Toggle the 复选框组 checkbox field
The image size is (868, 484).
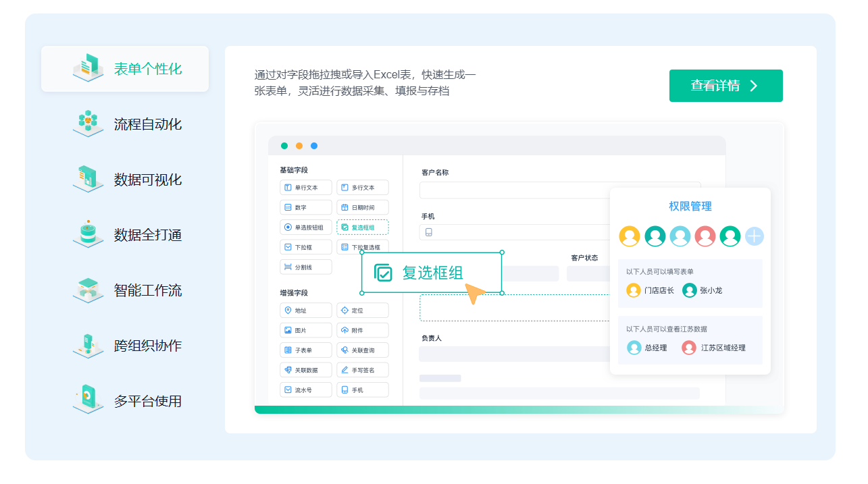pyautogui.click(x=363, y=227)
